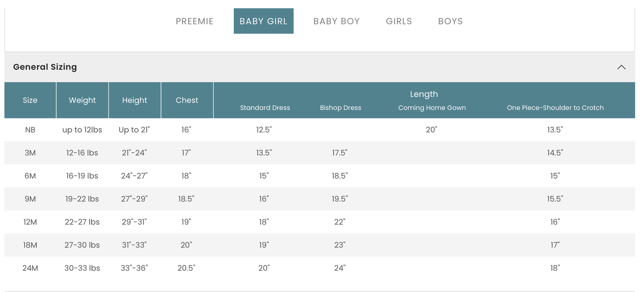This screenshot has height=292, width=644.
Task: Click the Coming Home Gown subheader
Action: [432, 108]
